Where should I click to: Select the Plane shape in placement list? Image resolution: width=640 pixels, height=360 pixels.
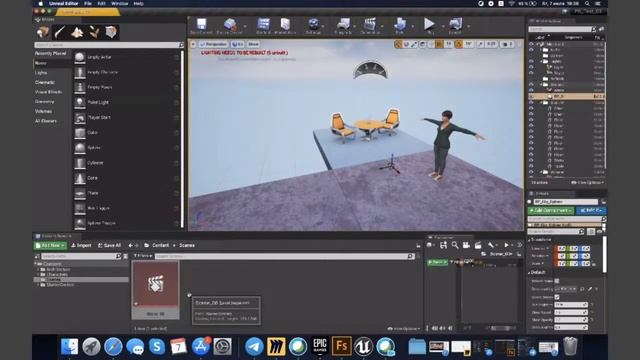[x=127, y=193]
